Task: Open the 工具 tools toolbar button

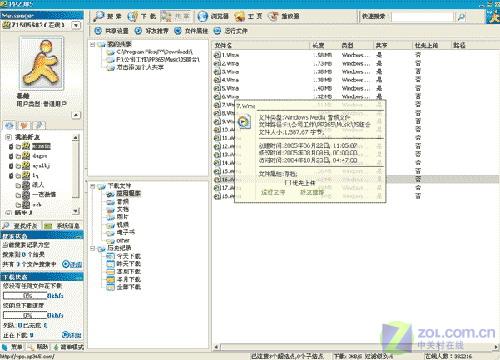Action: pos(248,16)
